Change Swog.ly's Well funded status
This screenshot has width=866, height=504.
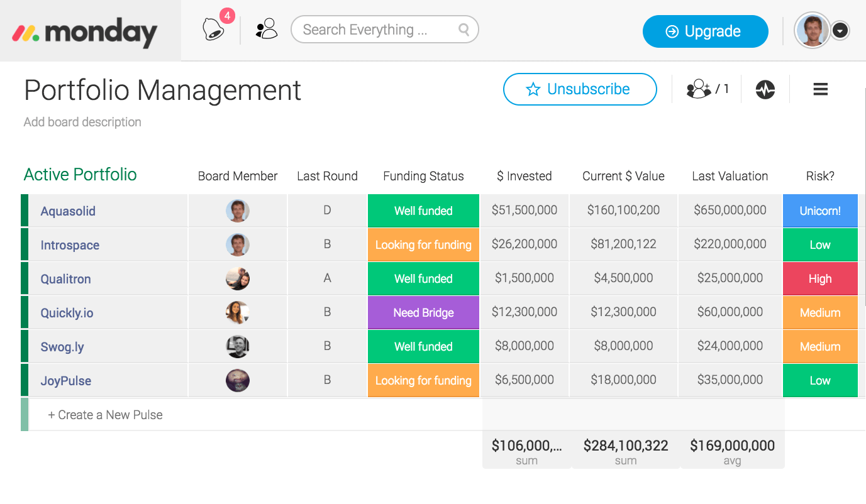point(423,346)
